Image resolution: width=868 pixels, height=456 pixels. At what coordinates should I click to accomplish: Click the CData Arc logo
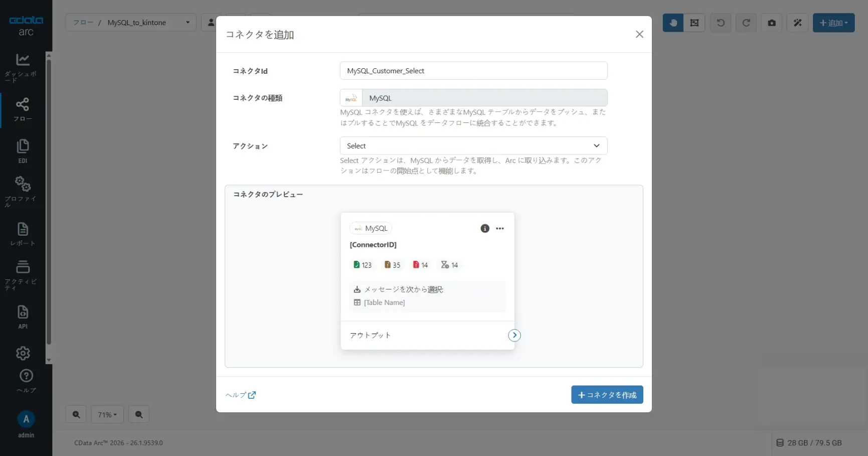(x=26, y=26)
